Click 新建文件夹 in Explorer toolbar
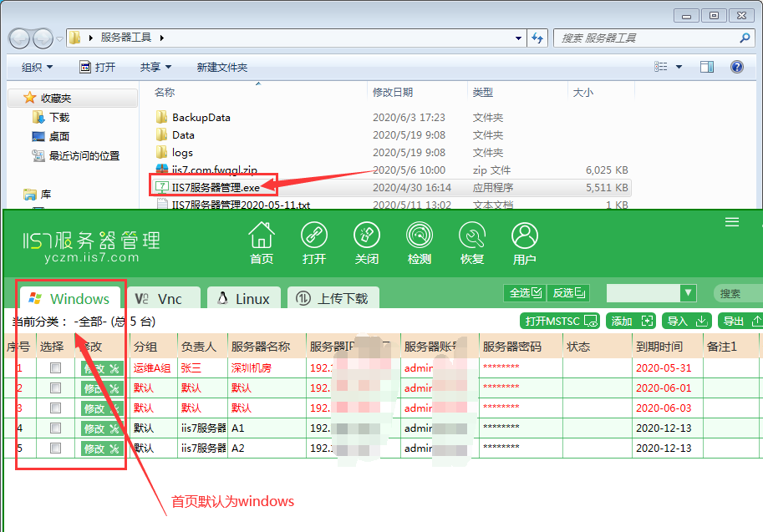 point(222,67)
